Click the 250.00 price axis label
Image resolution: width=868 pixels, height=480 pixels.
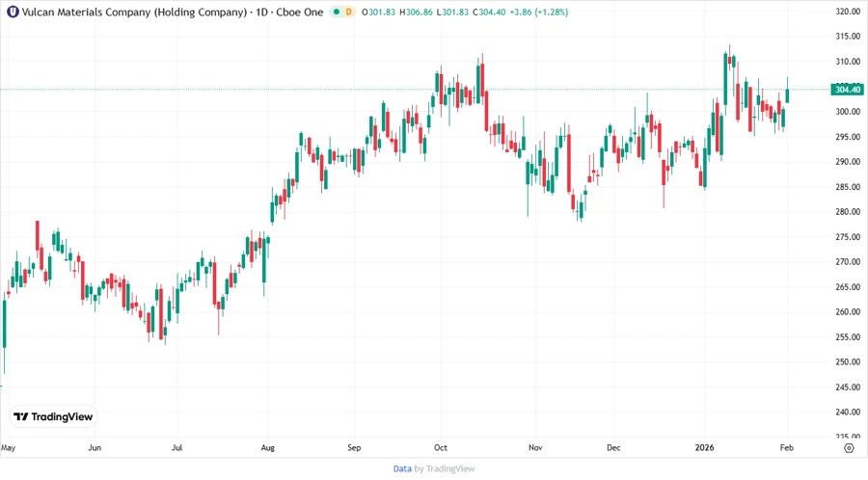tap(848, 361)
